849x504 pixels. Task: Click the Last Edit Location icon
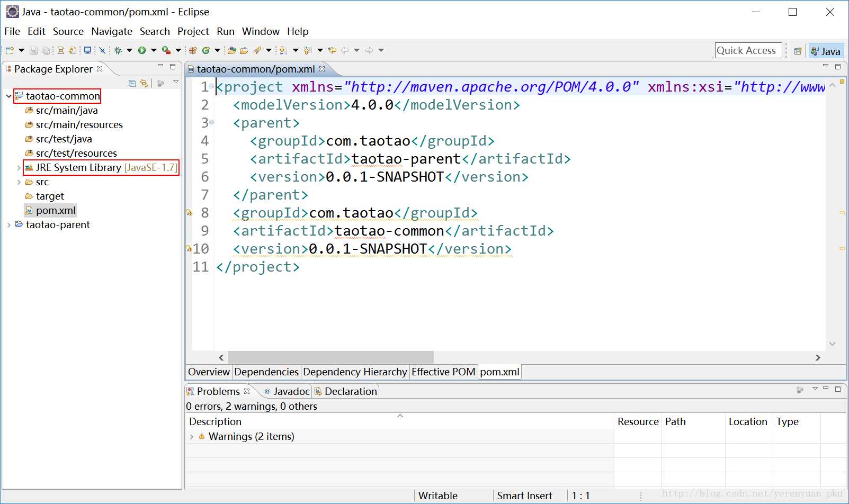(x=332, y=50)
